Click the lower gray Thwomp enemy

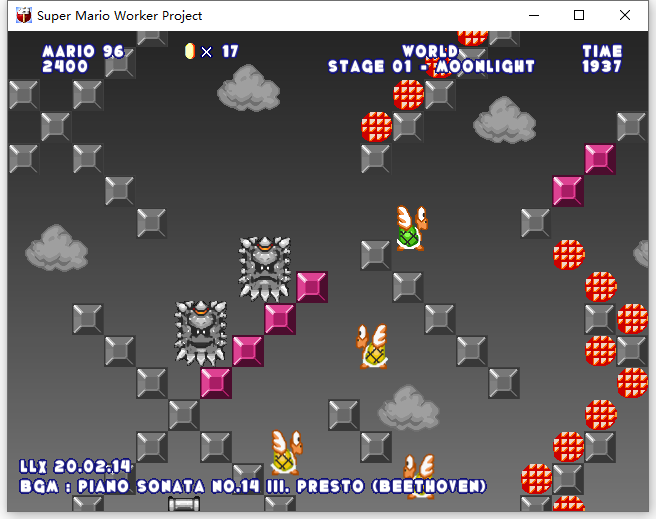(x=201, y=333)
